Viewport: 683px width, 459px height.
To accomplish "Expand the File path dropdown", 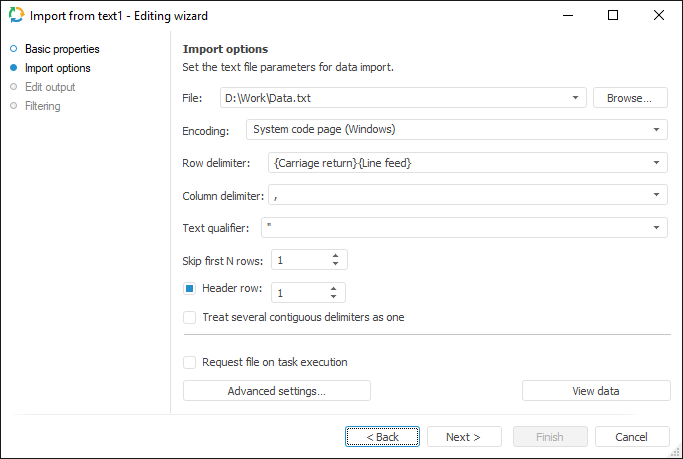I will (x=576, y=98).
